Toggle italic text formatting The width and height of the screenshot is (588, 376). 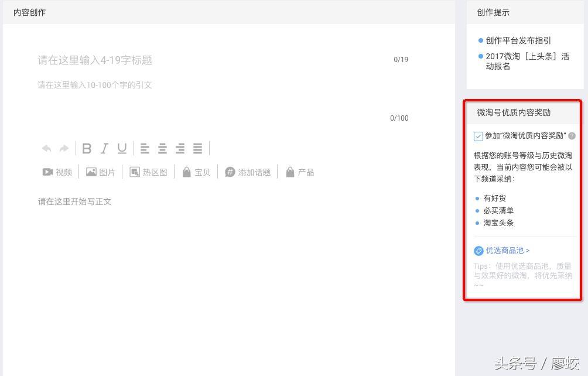pos(104,149)
